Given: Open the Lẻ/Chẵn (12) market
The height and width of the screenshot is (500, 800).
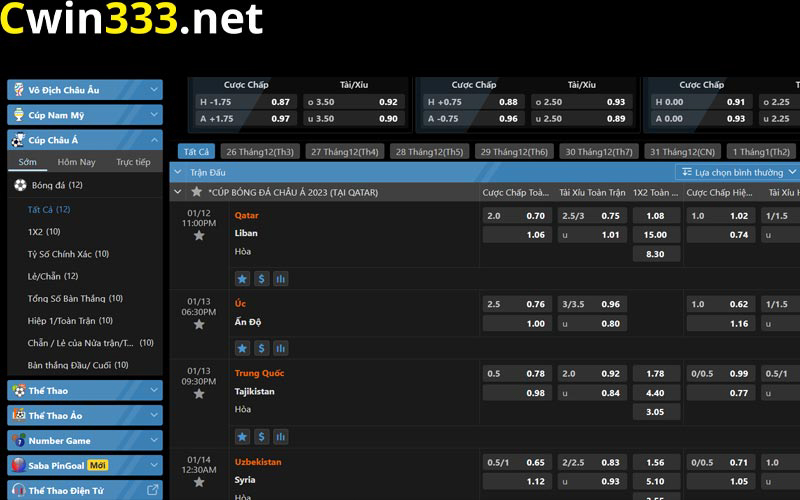Looking at the screenshot, I should [53, 276].
